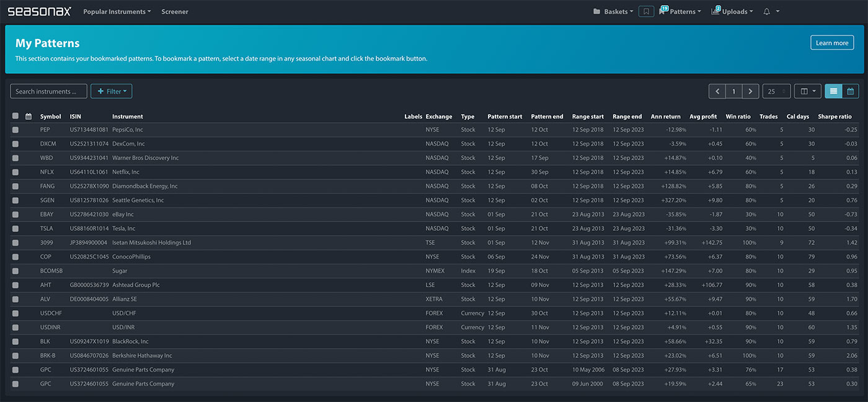Click the -35.85% annual return value
This screenshot has width=868, height=402.
coord(675,215)
